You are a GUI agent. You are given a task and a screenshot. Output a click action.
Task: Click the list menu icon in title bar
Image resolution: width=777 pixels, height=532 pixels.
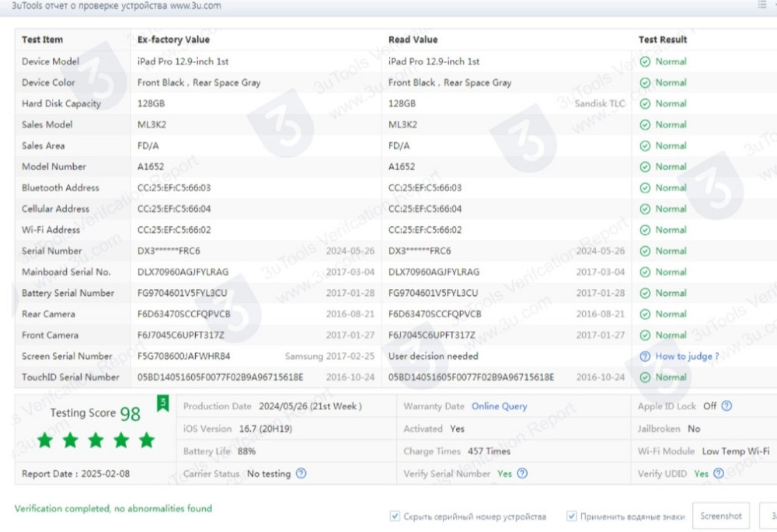[x=761, y=5]
